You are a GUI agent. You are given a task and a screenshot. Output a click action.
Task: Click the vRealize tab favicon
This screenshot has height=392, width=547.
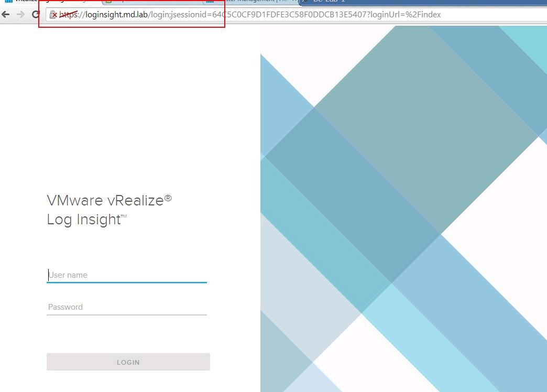pos(8,2)
